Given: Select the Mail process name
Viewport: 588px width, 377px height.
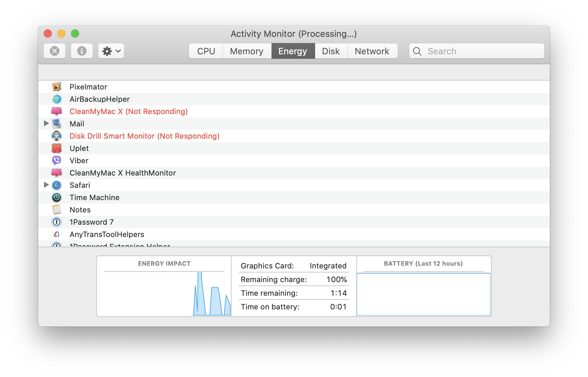Looking at the screenshot, I should [x=77, y=124].
